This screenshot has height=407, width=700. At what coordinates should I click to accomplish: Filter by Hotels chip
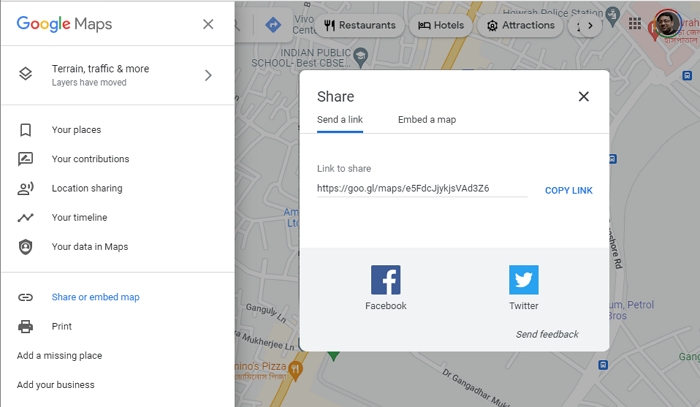(441, 25)
